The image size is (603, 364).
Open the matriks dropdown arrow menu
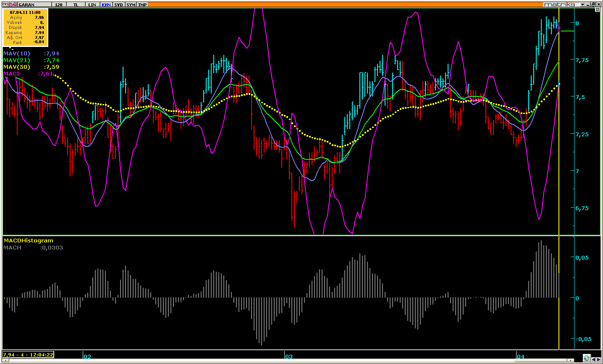click(x=582, y=4)
